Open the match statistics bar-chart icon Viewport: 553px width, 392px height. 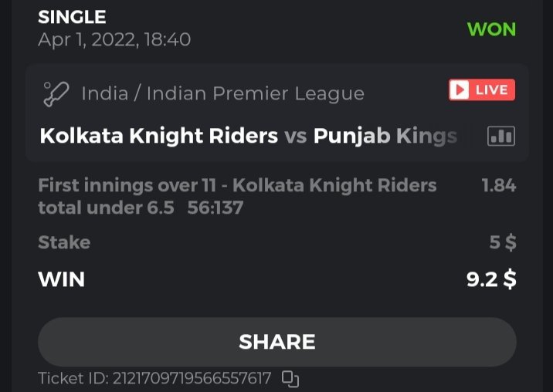click(500, 137)
